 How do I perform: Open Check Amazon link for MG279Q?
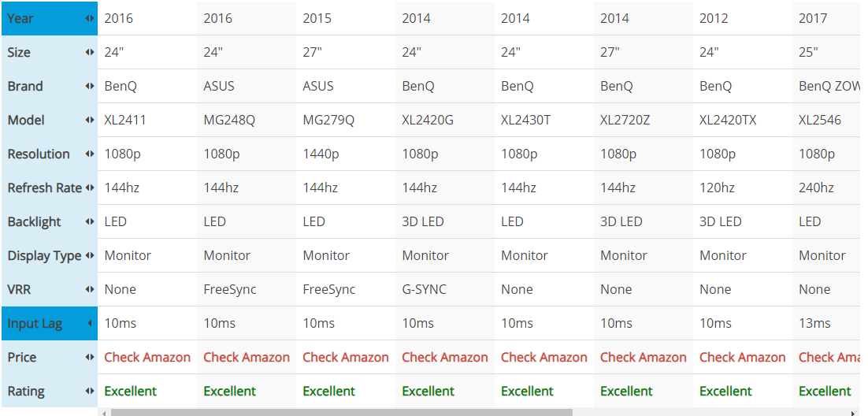click(x=346, y=357)
